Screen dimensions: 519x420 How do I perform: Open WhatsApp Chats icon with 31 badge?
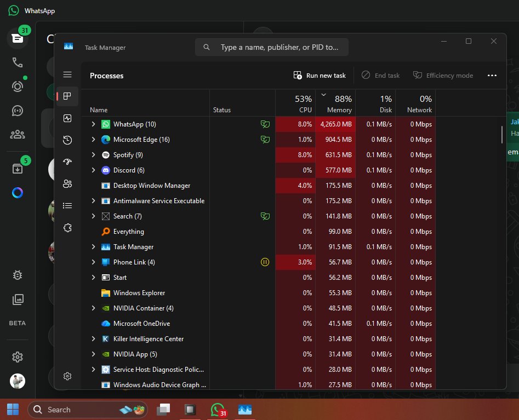[x=18, y=38]
